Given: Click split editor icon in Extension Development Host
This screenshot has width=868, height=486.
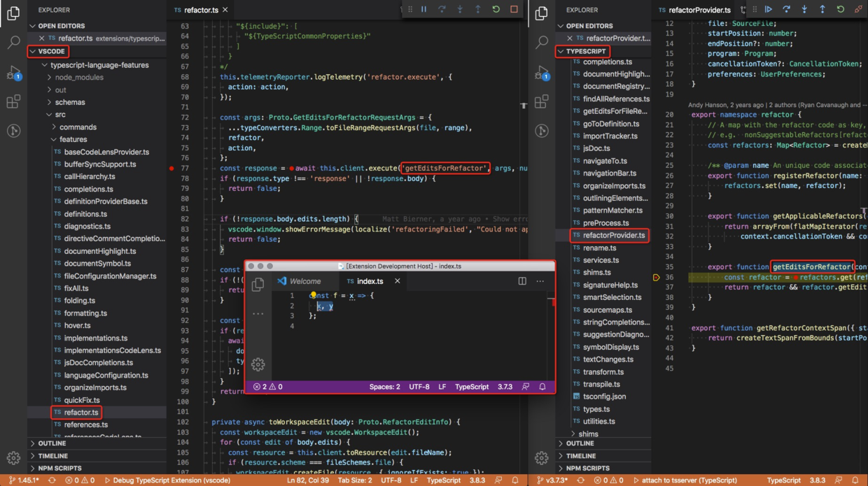Looking at the screenshot, I should point(522,281).
